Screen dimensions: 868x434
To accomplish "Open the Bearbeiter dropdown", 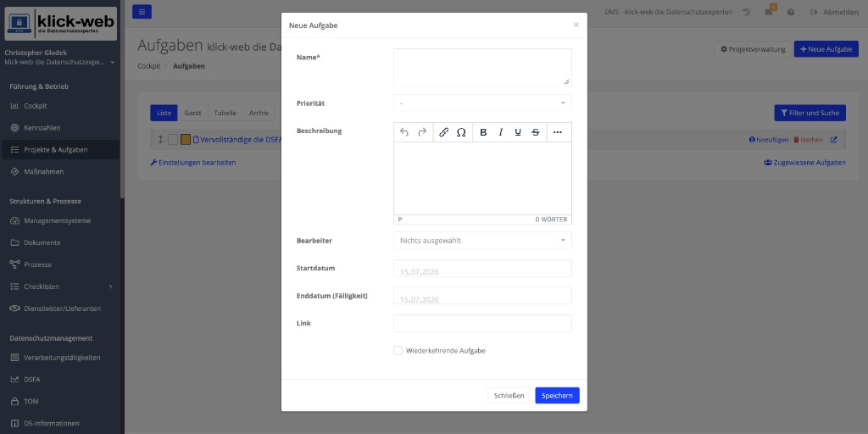I will tap(482, 240).
